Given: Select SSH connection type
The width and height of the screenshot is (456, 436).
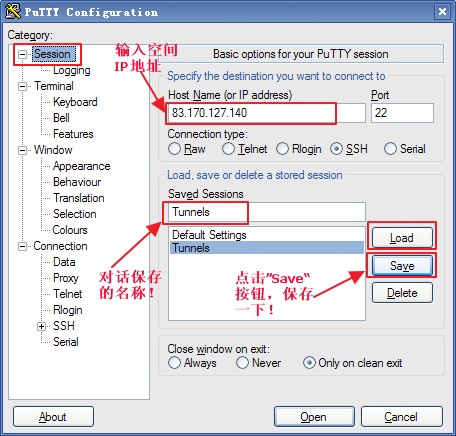Looking at the screenshot, I should click(x=349, y=149).
